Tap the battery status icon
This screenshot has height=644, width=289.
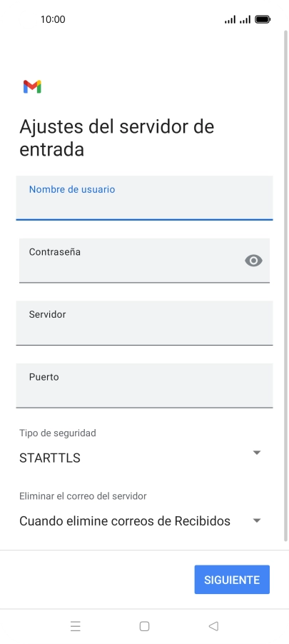coord(263,19)
